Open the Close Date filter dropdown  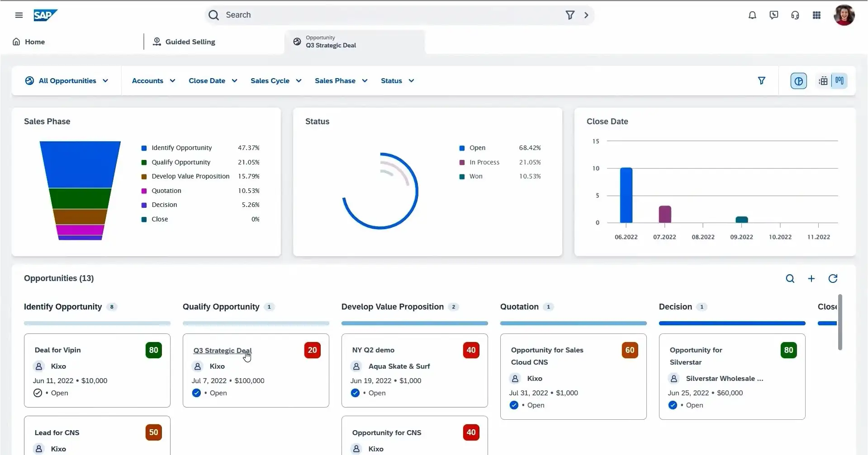(x=213, y=80)
